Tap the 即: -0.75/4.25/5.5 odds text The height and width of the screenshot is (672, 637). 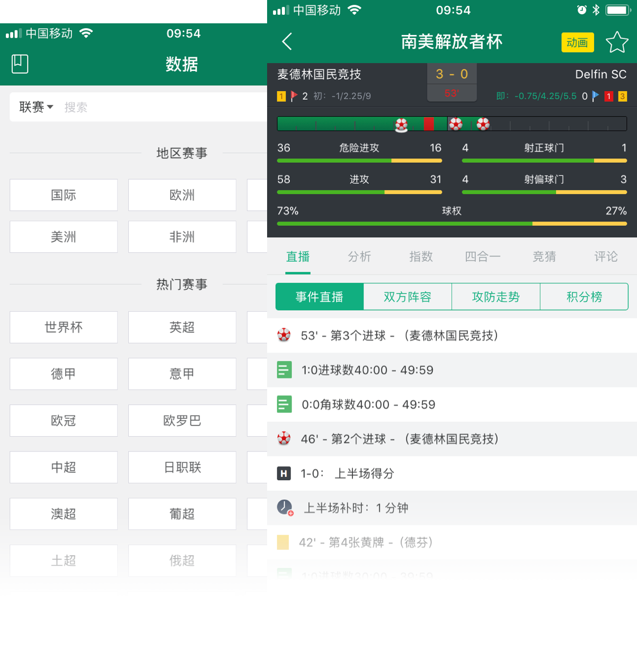point(536,96)
